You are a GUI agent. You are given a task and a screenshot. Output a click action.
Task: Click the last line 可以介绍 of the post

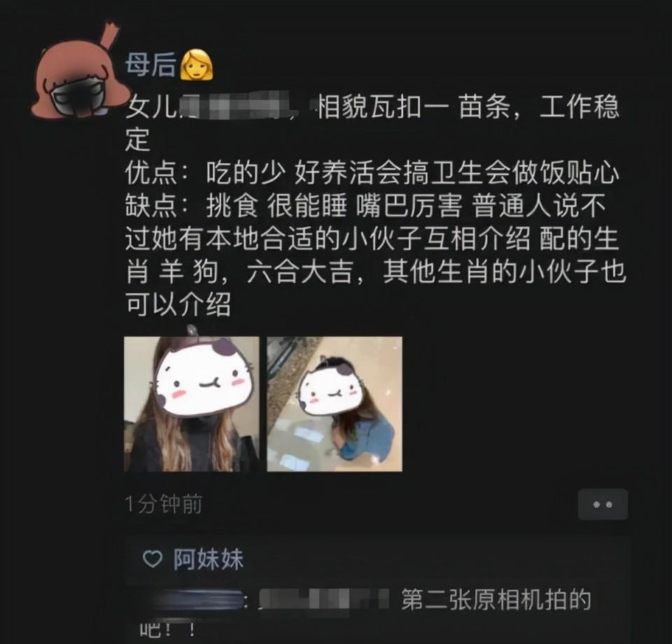click(x=178, y=304)
